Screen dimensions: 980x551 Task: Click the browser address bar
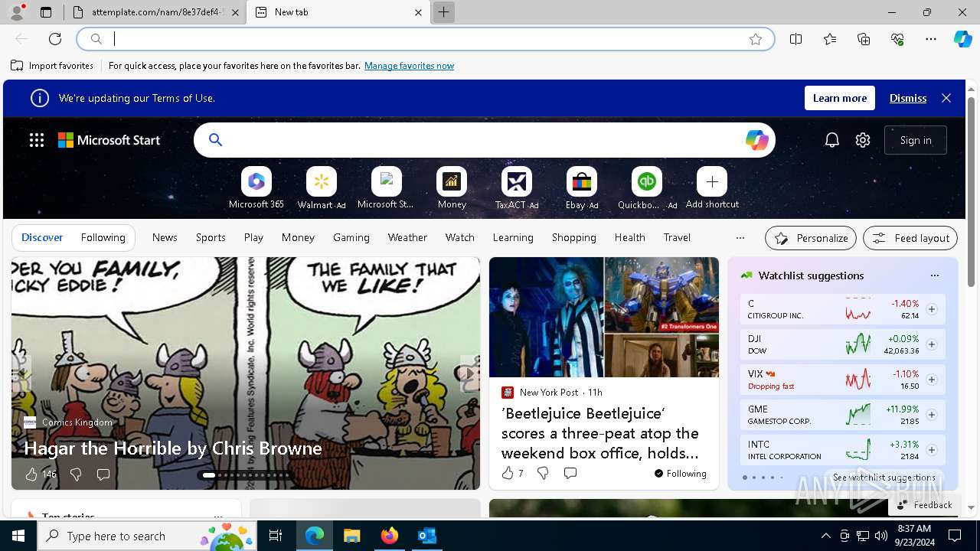coord(425,39)
